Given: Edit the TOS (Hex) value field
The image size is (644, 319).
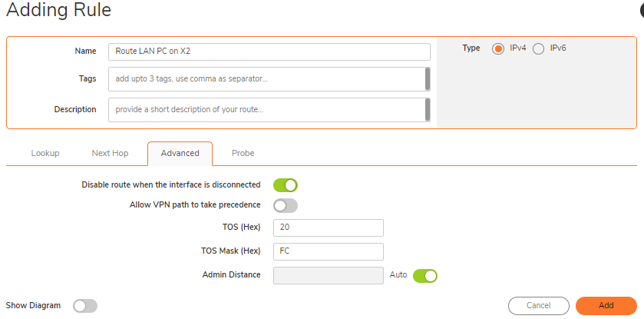Looking at the screenshot, I should pos(329,228).
